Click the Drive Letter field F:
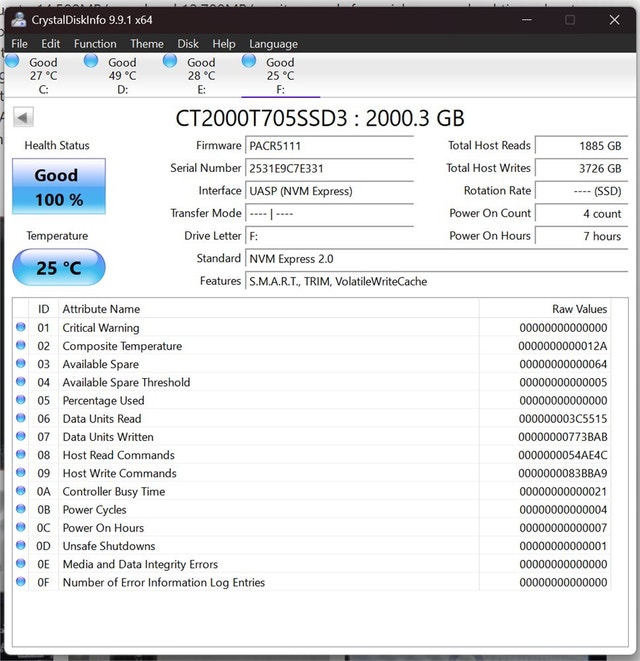This screenshot has height=661, width=640. coord(329,236)
